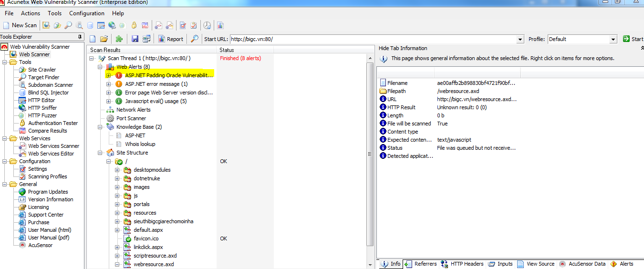This screenshot has height=269, width=644.
Task: Open User Manual (pdf) link
Action: (x=49, y=238)
